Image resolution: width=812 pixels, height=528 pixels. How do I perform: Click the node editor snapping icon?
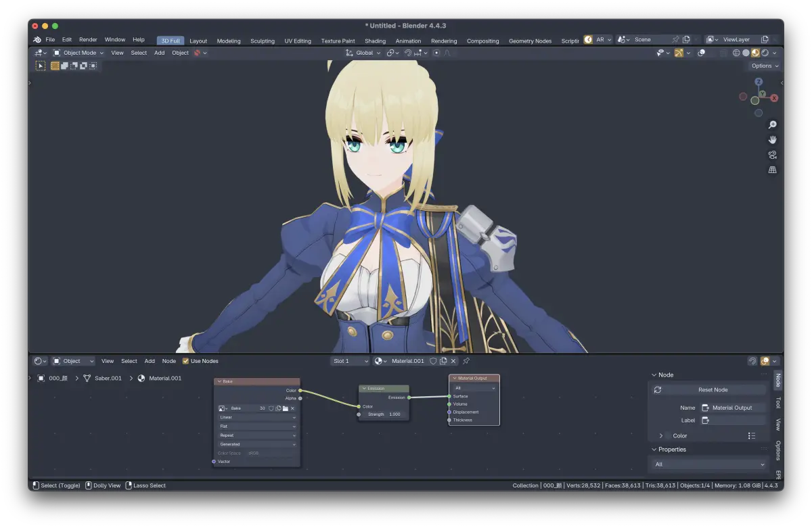point(752,361)
